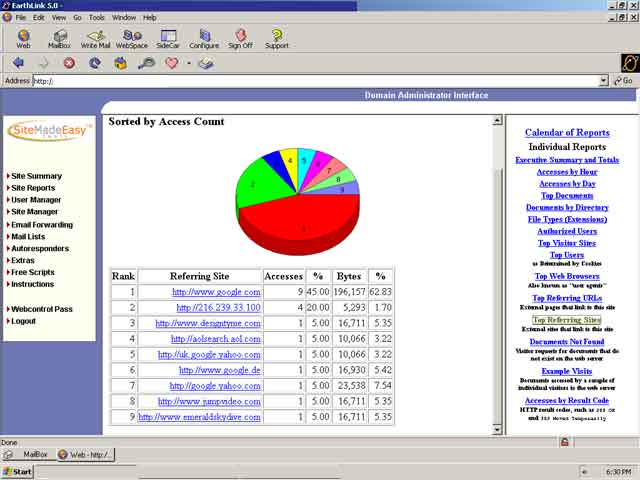640x480 pixels.
Task: Launch the SideCar toolbar icon
Action: point(168,38)
